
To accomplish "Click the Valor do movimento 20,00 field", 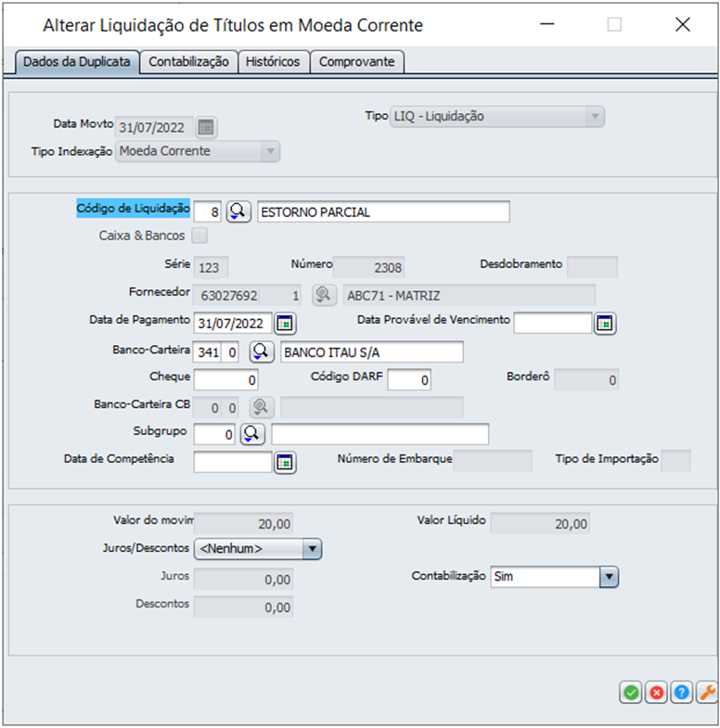I will [x=243, y=523].
